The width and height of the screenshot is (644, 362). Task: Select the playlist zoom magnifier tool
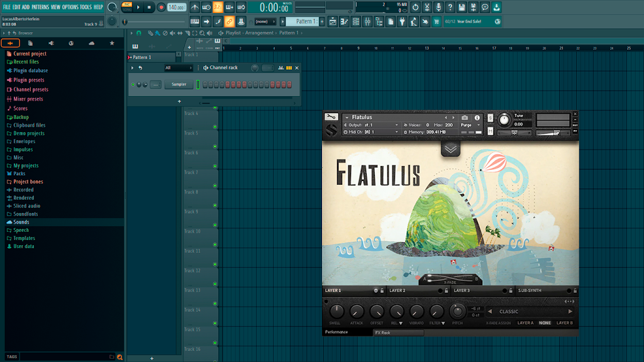(x=202, y=33)
